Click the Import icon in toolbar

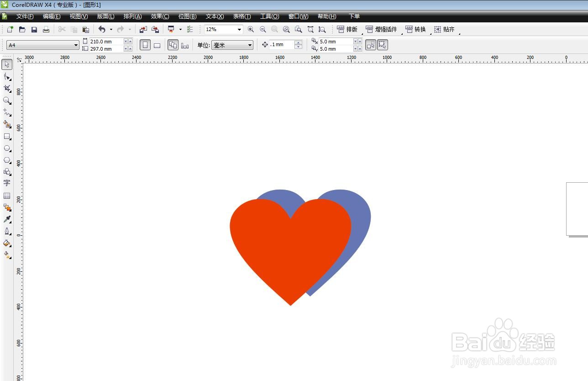click(143, 29)
